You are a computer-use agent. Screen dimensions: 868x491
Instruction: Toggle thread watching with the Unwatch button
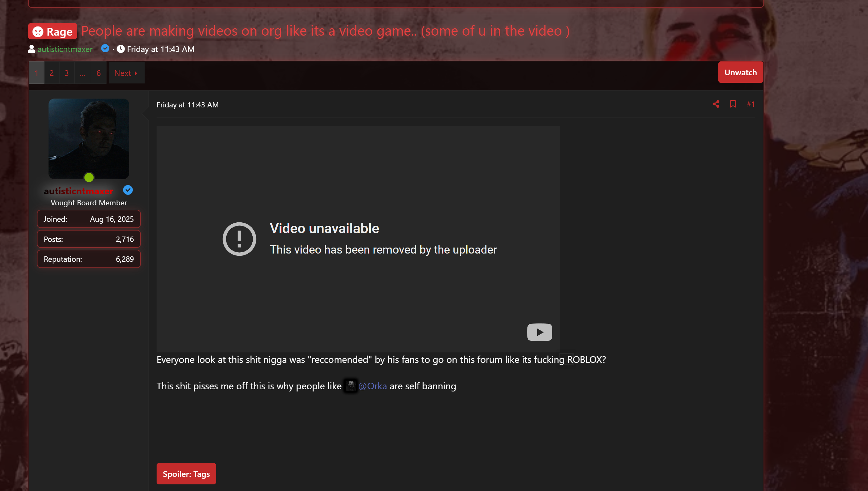pos(740,72)
